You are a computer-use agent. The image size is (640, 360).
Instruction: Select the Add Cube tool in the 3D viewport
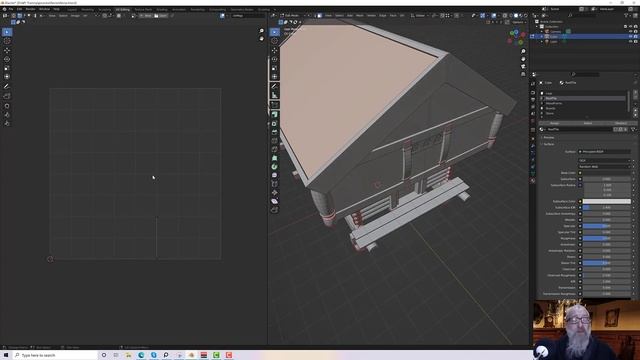(274, 105)
